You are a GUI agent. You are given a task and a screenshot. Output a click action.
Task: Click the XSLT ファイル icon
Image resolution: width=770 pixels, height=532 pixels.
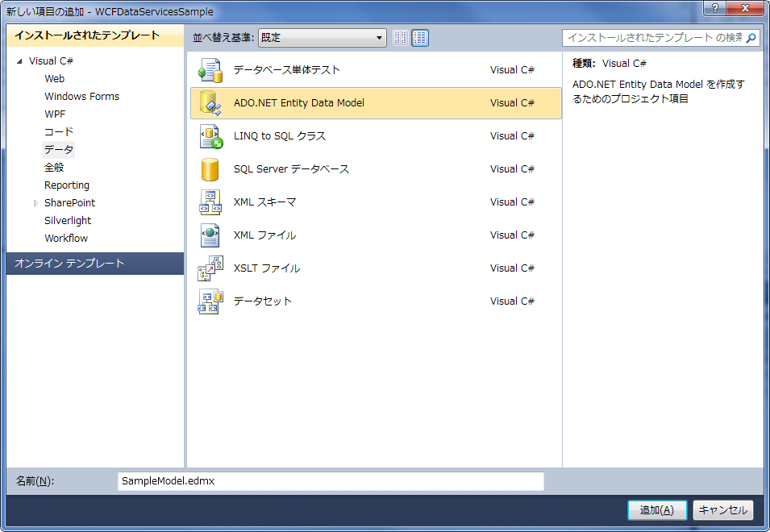point(210,268)
